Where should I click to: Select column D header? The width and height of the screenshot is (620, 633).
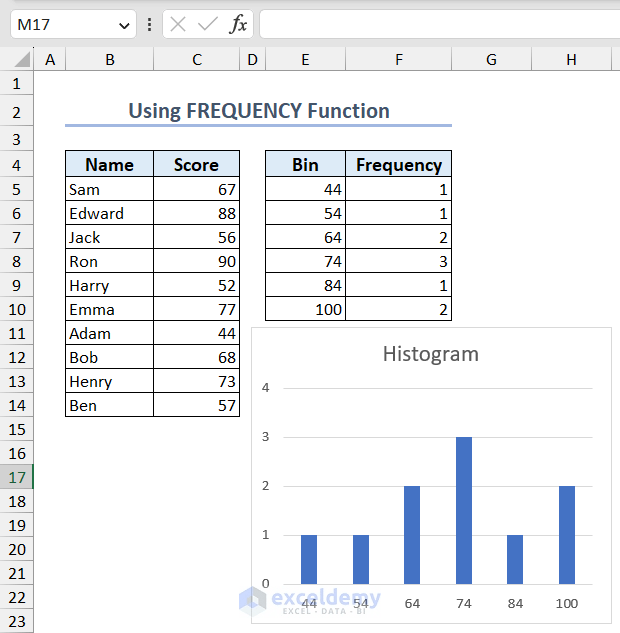[253, 60]
